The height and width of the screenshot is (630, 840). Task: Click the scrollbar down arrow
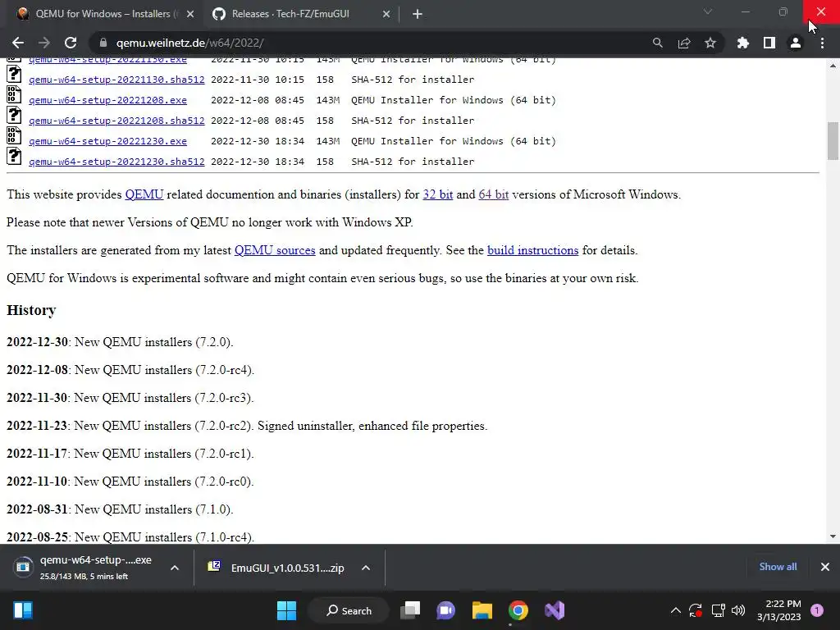[833, 536]
